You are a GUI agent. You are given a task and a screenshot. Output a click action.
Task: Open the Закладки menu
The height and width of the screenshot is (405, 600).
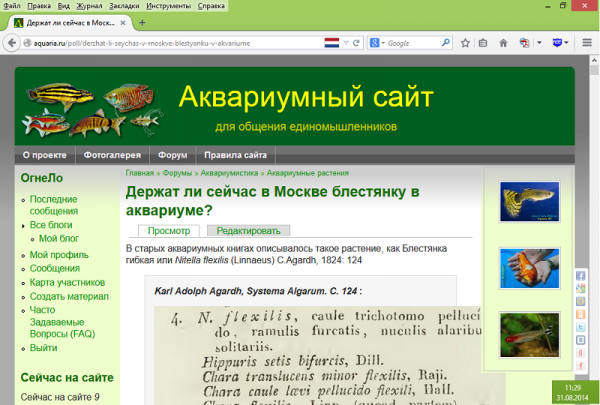tap(124, 6)
